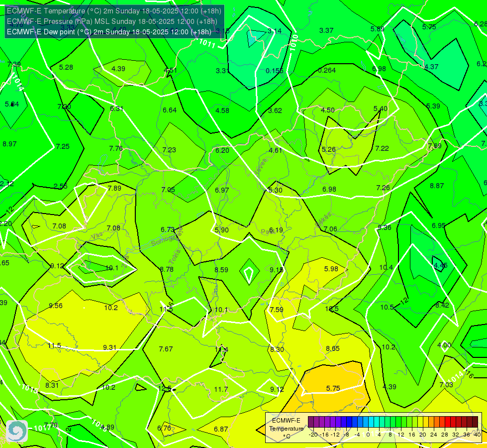
Task: Click the Pest county label
Action: tap(268, 231)
